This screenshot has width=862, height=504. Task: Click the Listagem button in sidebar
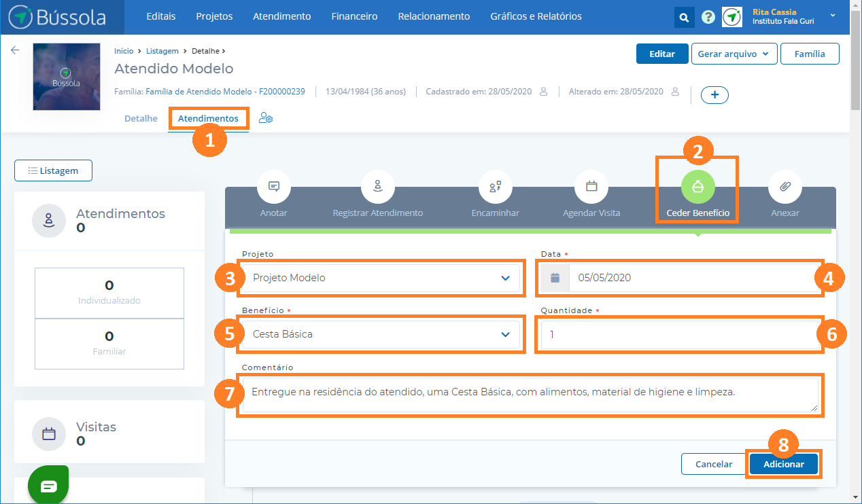pyautogui.click(x=53, y=170)
